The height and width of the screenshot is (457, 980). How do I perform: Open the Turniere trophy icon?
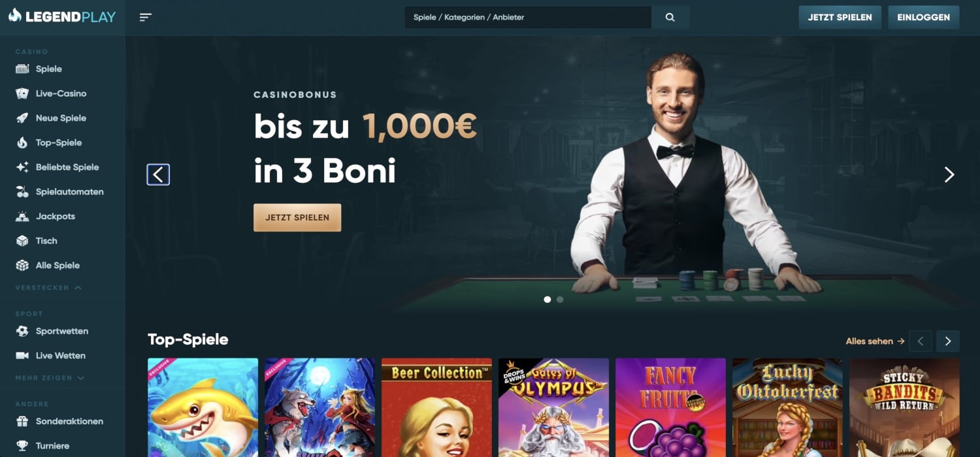22,446
